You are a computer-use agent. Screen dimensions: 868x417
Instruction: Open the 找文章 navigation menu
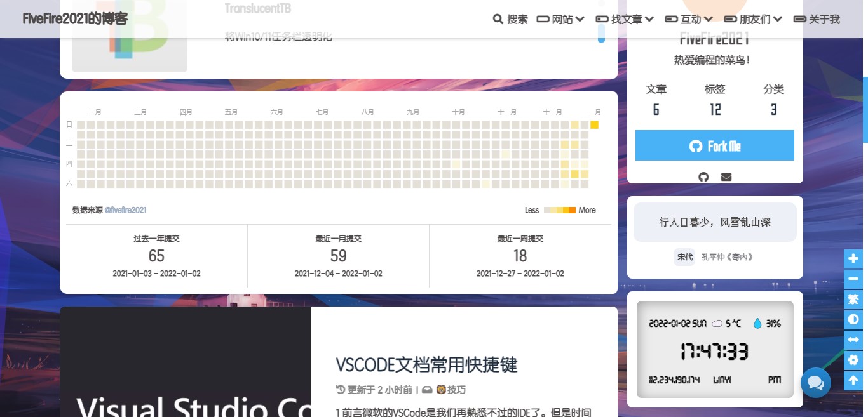click(x=625, y=19)
